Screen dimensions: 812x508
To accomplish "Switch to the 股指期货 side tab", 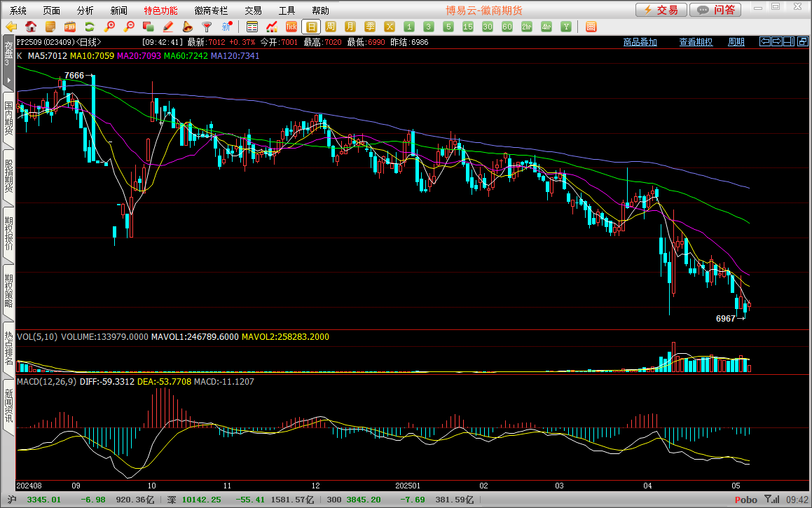I will coord(8,176).
